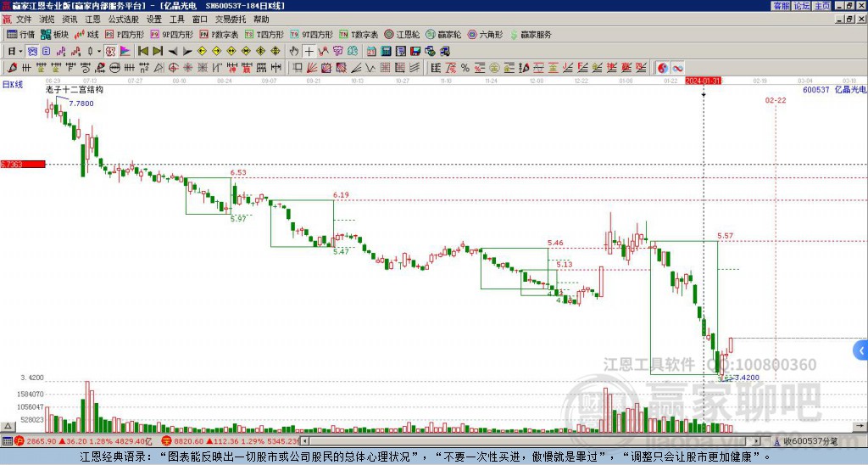Open the 江恩轮 Gann wheel tool

pyautogui.click(x=402, y=34)
